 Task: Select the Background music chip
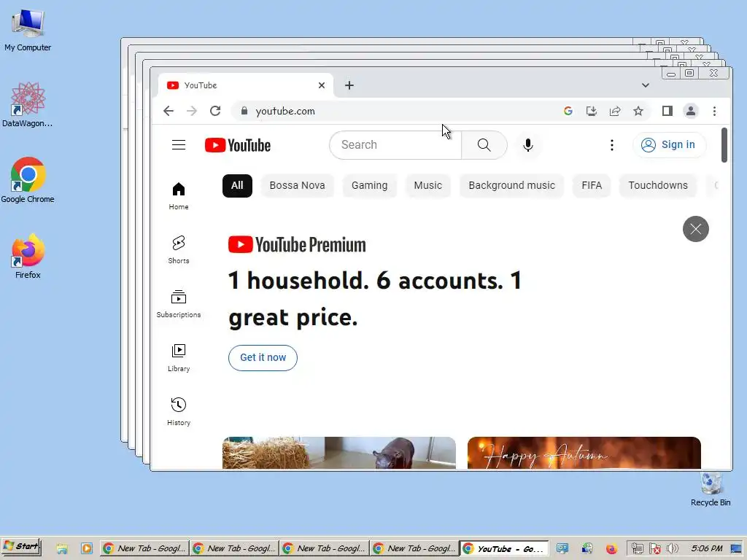(511, 186)
